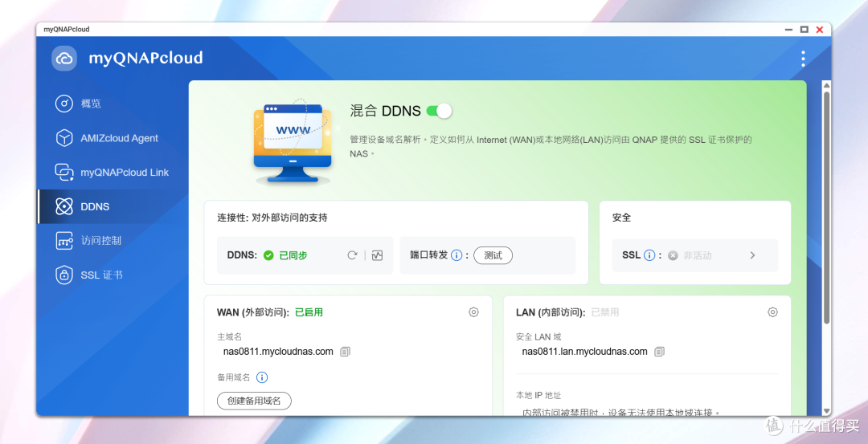Show SSL info tooltip icon
This screenshot has width=868, height=444.
coord(649,255)
